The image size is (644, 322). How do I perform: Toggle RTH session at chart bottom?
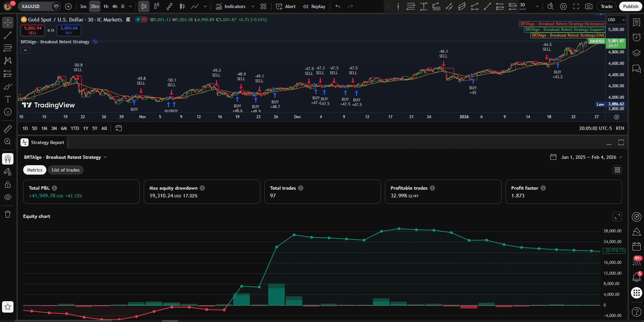(620, 128)
